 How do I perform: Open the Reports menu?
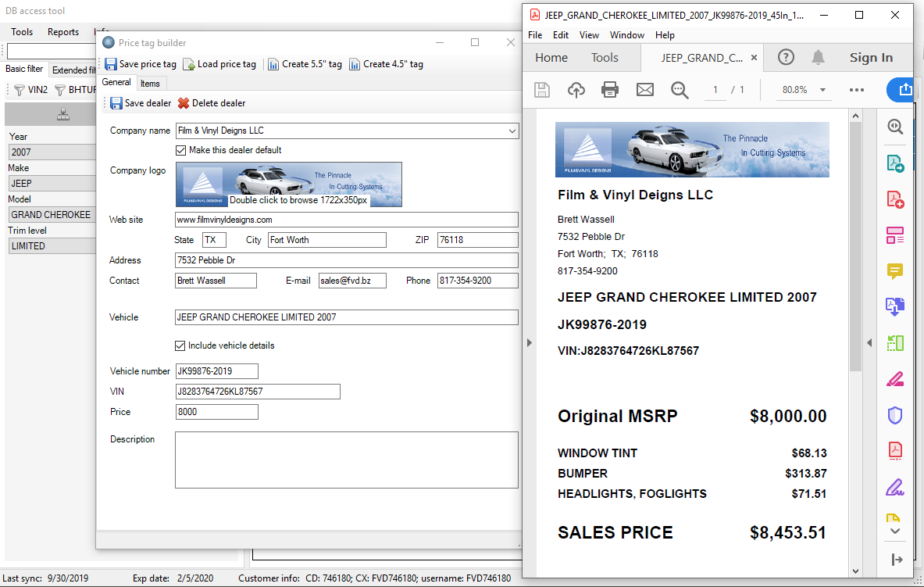click(x=63, y=32)
